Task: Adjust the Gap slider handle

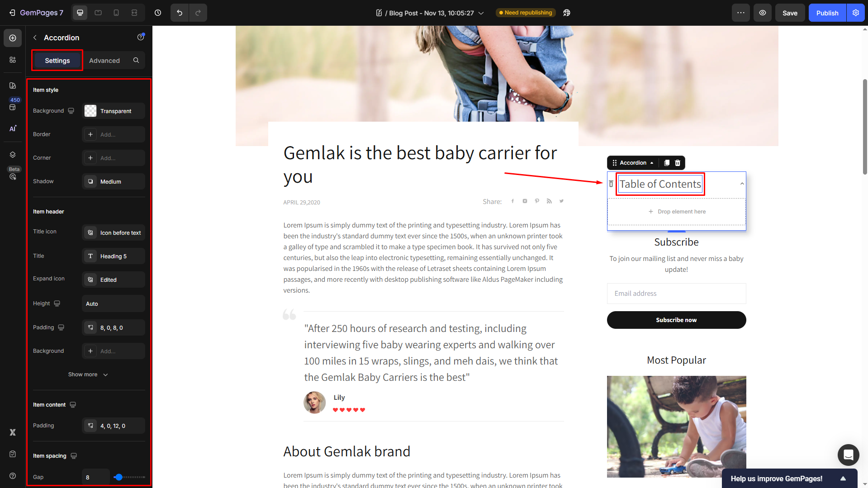Action: (x=119, y=477)
